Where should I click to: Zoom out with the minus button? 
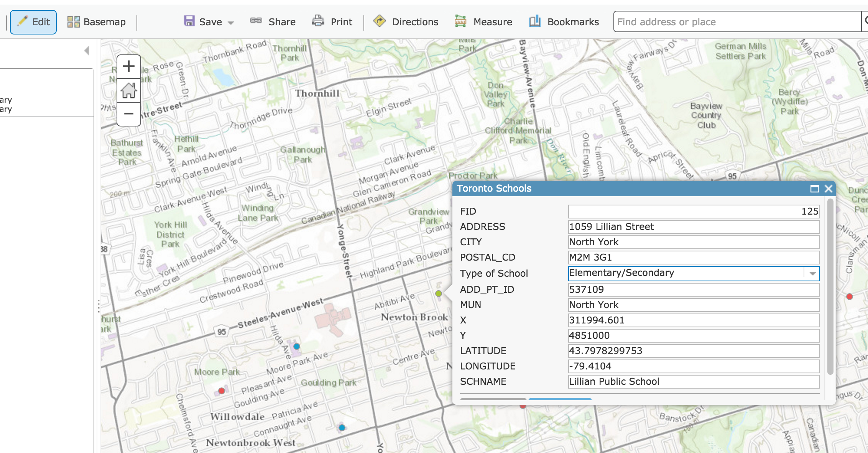(x=129, y=114)
